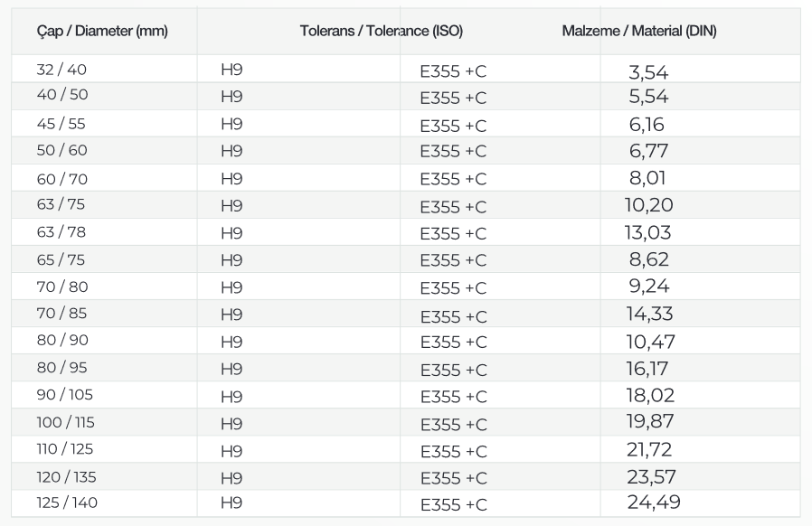812x526 pixels.
Task: Select the 10,20 value cell
Action: (648, 205)
